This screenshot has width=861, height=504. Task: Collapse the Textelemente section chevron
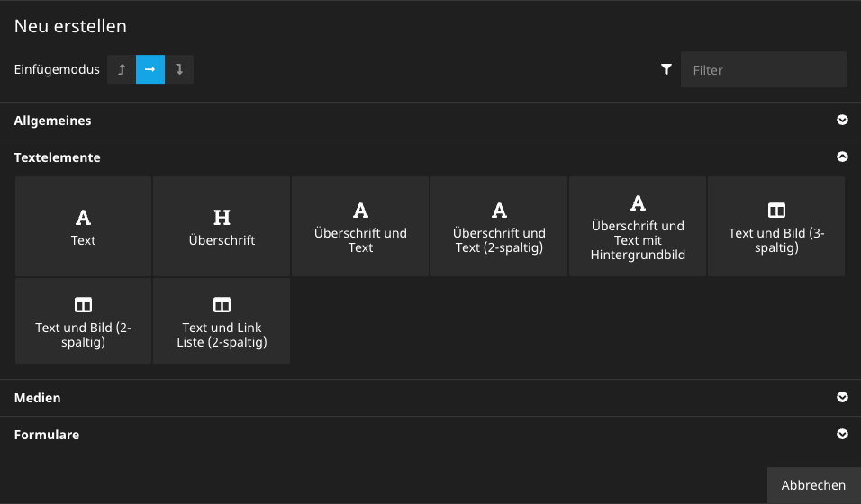tap(842, 157)
